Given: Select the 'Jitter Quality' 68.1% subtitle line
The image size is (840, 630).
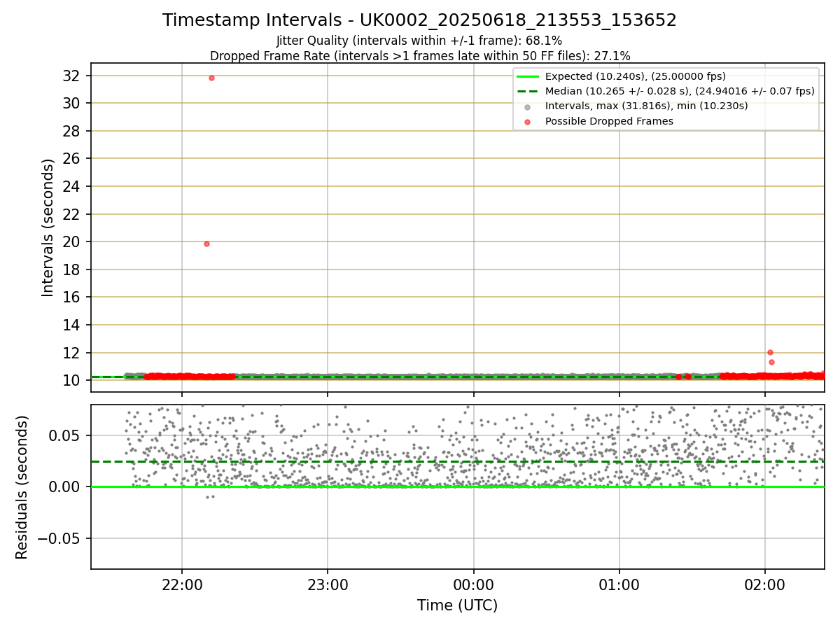Looking at the screenshot, I should pyautogui.click(x=419, y=41).
